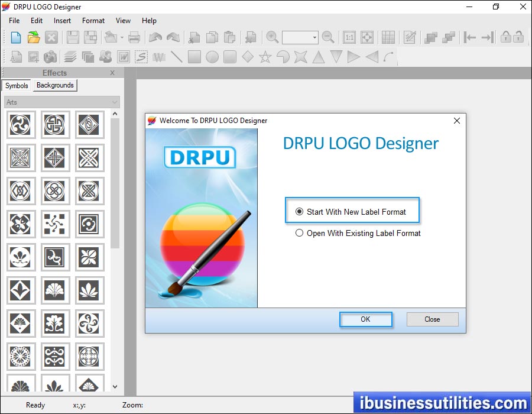Select the star shape tool

(x=265, y=57)
